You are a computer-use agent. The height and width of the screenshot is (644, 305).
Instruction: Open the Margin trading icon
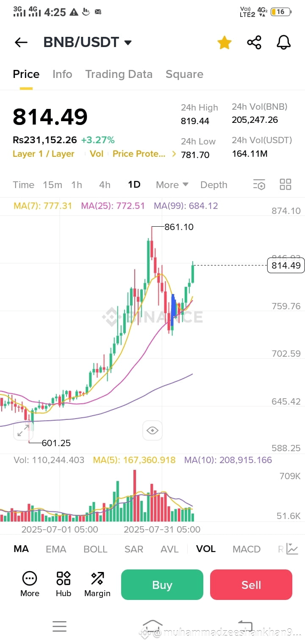point(97,584)
